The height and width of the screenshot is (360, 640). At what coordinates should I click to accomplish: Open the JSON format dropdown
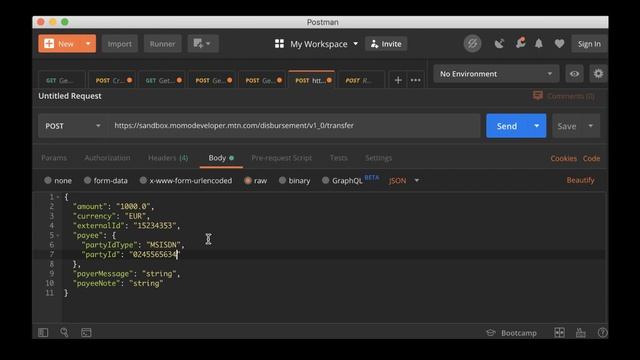404,180
